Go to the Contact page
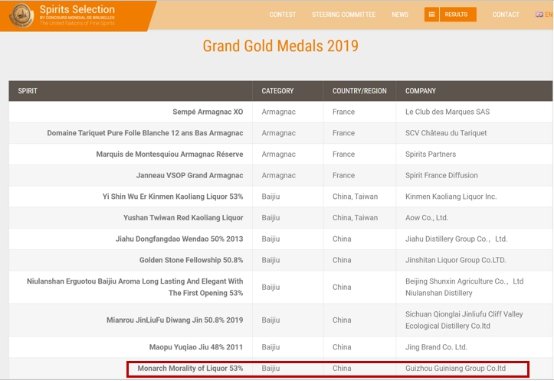 tap(506, 14)
